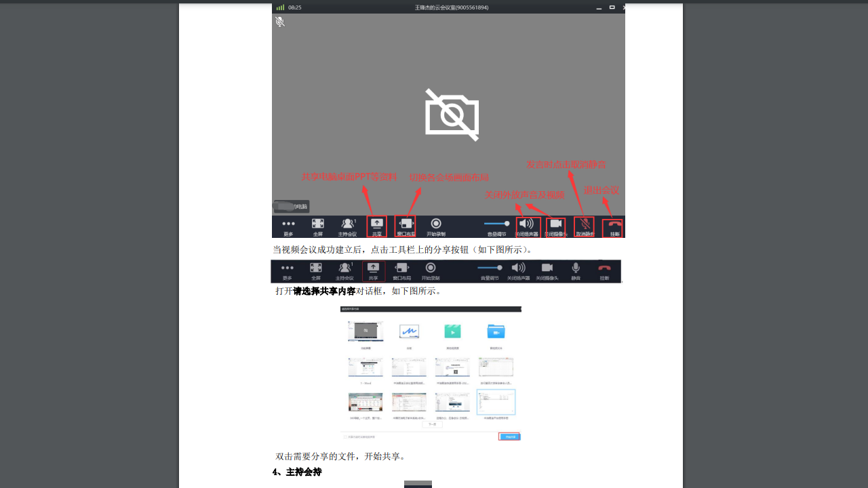
Task: Open 更多 options in the lower toolbar
Action: click(288, 268)
